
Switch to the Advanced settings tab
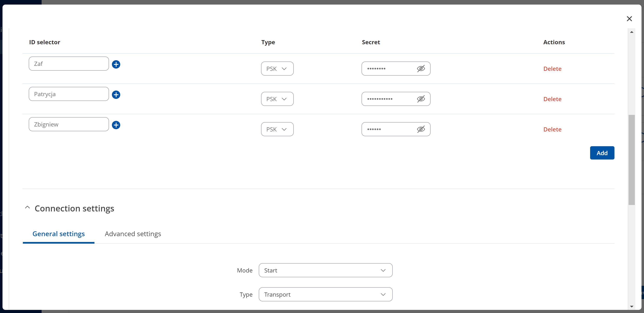pos(133,234)
